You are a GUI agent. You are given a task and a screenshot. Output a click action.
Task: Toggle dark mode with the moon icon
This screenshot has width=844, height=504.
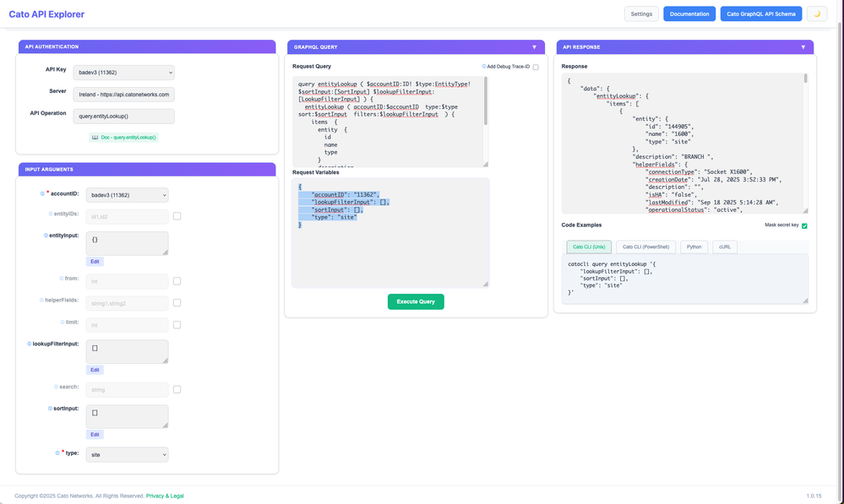(x=816, y=14)
